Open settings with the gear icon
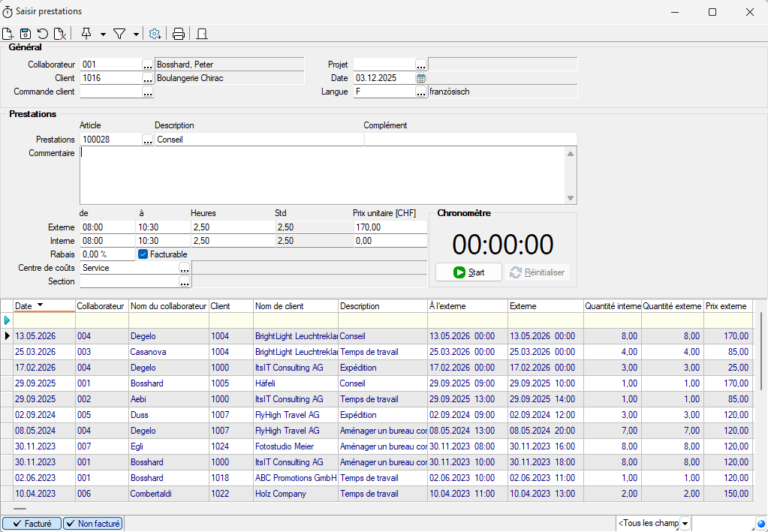The height and width of the screenshot is (532, 768). [x=155, y=34]
